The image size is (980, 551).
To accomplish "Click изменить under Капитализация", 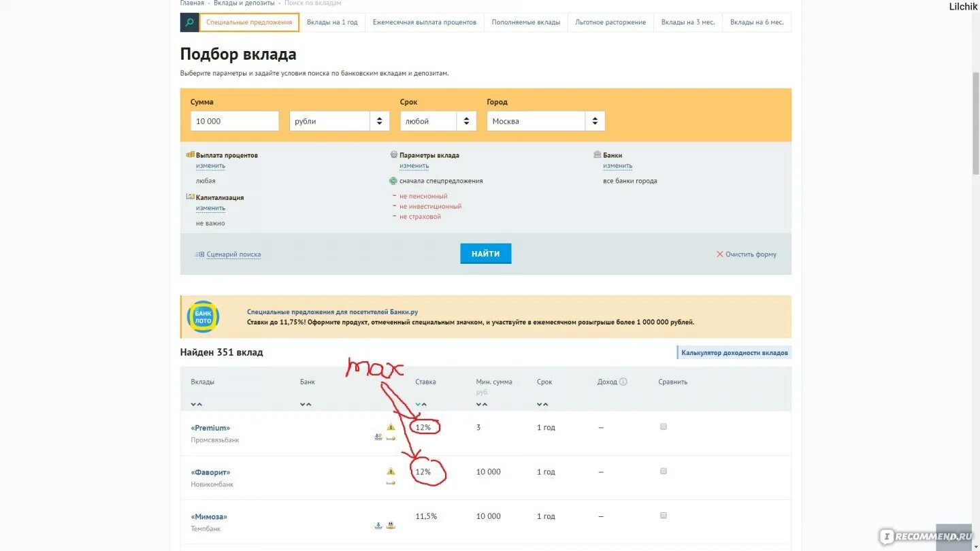I will [210, 208].
